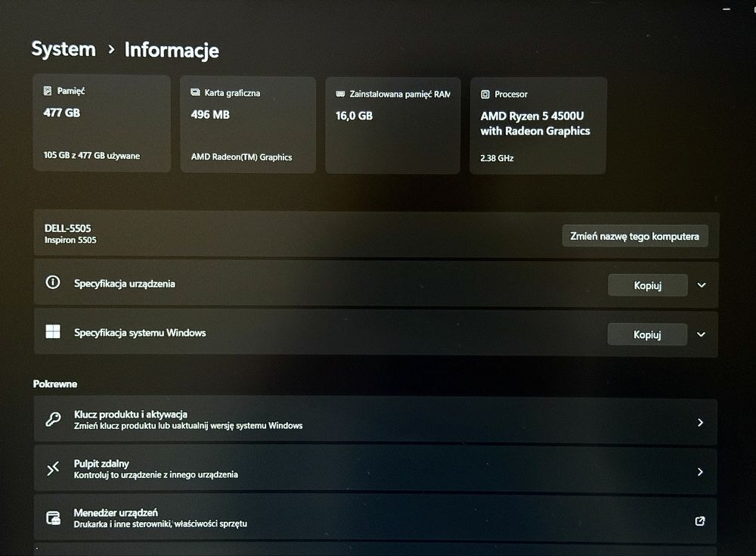
Task: Click the arrow on Pulpit zdalny row
Action: point(700,472)
